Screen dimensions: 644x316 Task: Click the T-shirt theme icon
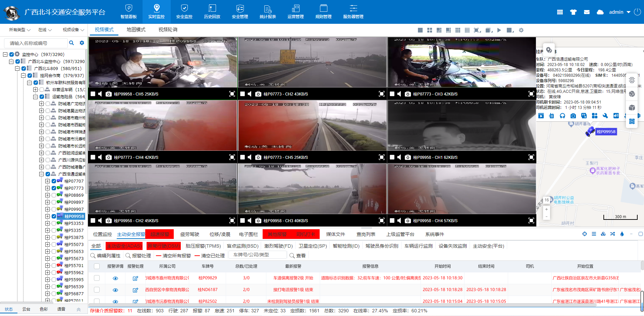[x=573, y=12]
